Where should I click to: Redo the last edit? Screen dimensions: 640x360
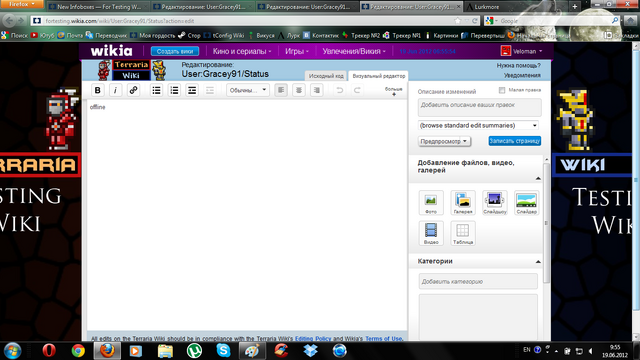click(x=357, y=90)
